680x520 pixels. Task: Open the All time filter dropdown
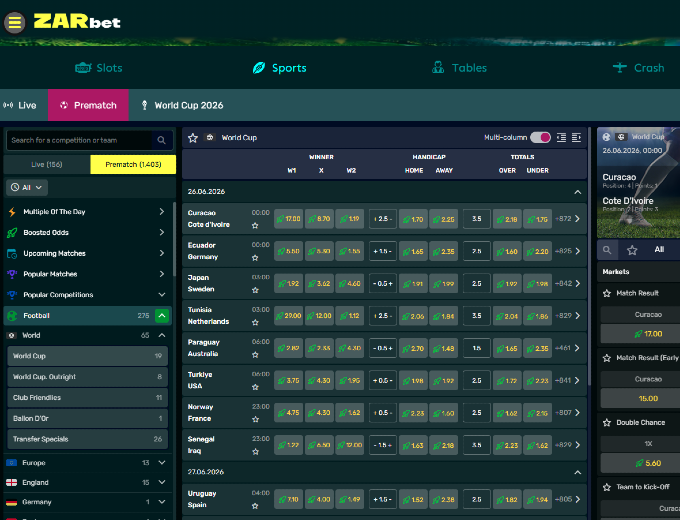point(27,187)
